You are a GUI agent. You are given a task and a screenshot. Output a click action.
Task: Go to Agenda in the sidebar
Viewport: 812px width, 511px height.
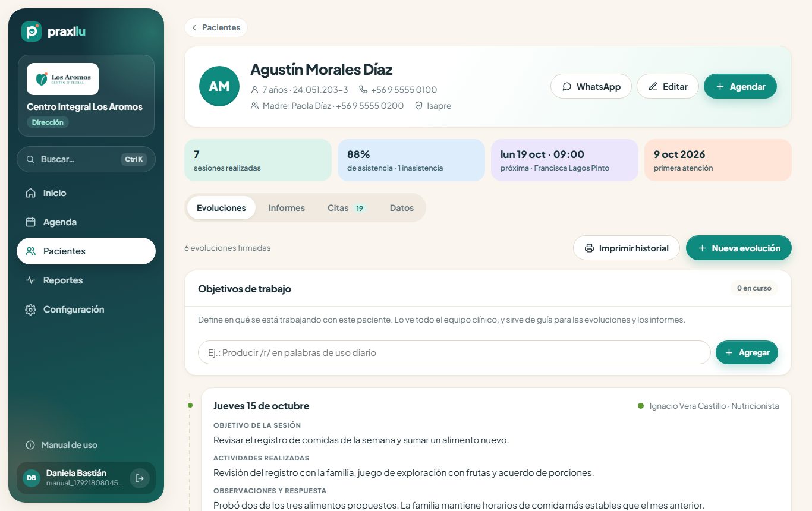point(86,222)
